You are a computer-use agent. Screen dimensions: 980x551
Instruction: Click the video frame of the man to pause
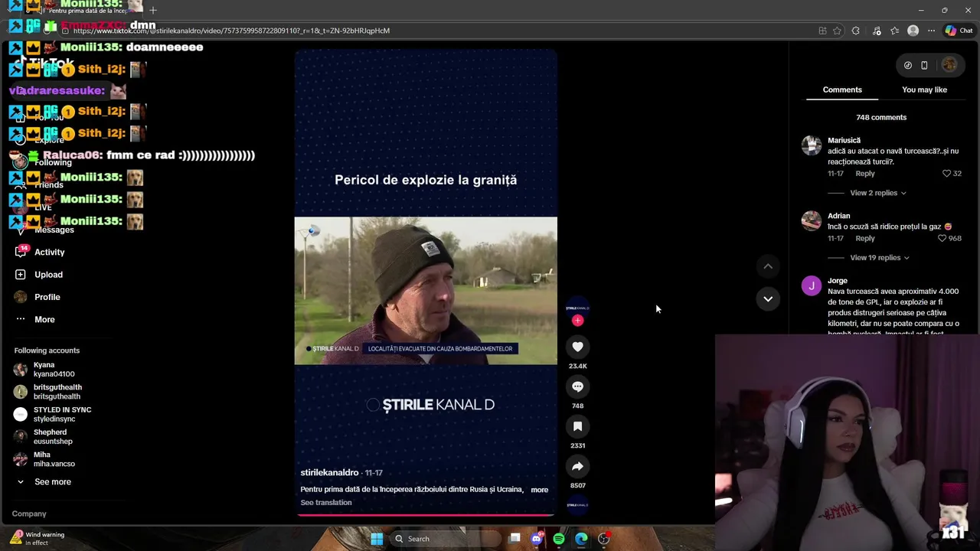426,291
